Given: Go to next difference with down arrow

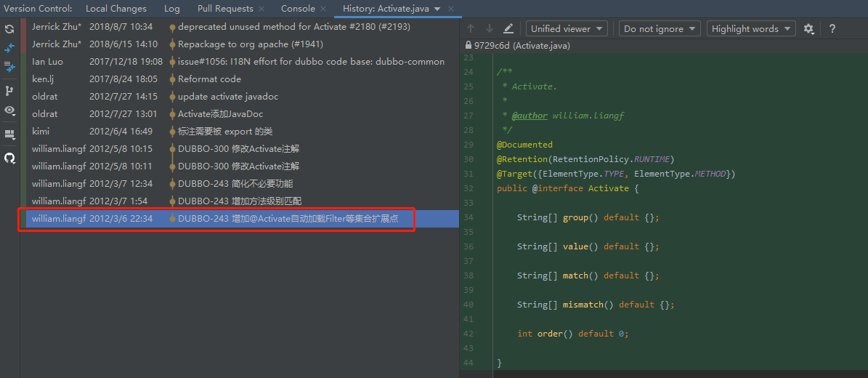Looking at the screenshot, I should (490, 29).
